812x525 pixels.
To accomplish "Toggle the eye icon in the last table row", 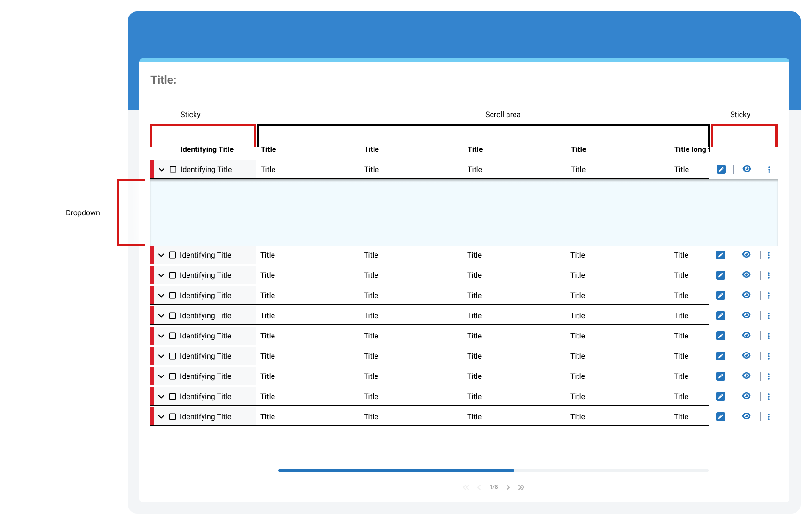I will [x=746, y=416].
